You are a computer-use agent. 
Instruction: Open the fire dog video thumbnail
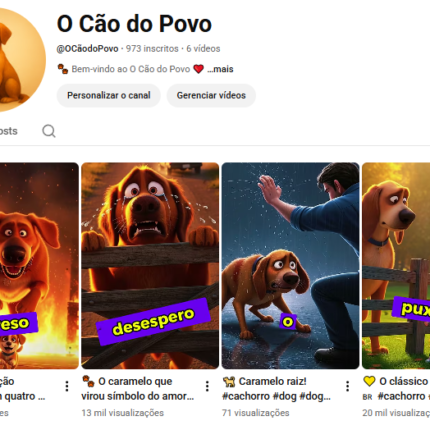[x=39, y=266]
